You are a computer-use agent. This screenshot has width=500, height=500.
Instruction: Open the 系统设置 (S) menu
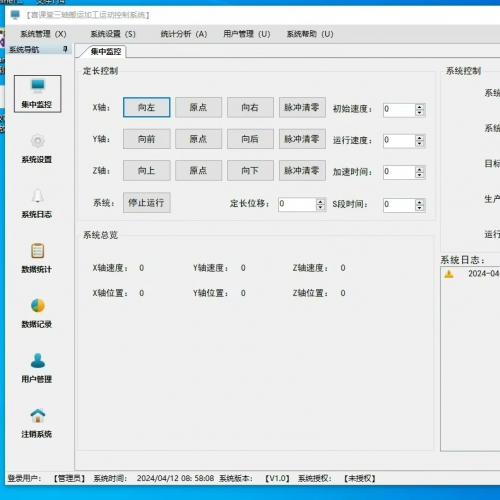(x=113, y=34)
